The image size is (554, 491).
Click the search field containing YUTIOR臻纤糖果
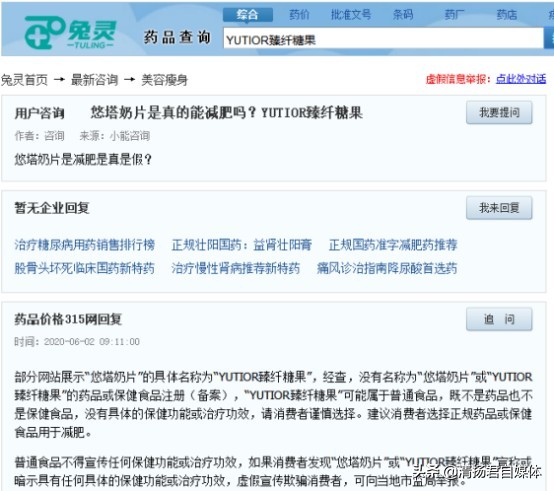[383, 38]
